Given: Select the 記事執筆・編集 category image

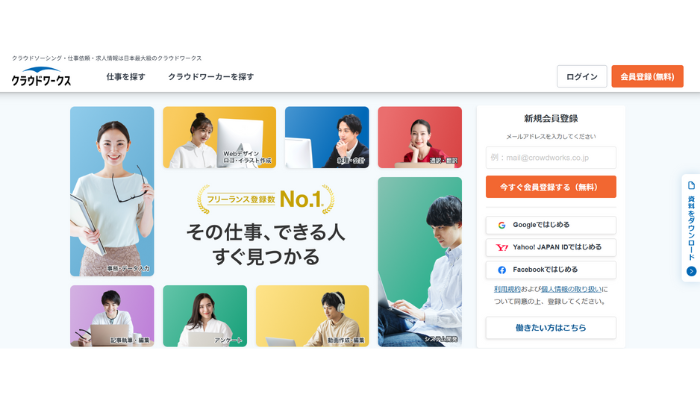Looking at the screenshot, I should [112, 316].
